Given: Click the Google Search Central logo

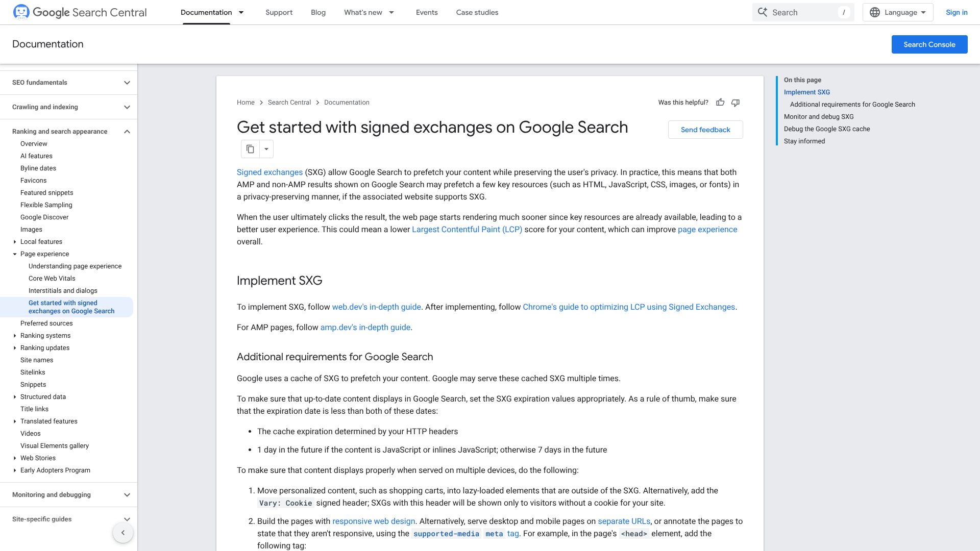Looking at the screenshot, I should pos(80,12).
